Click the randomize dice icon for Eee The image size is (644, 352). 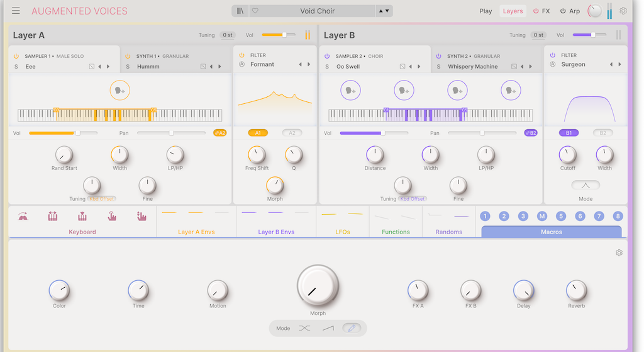[92, 67]
